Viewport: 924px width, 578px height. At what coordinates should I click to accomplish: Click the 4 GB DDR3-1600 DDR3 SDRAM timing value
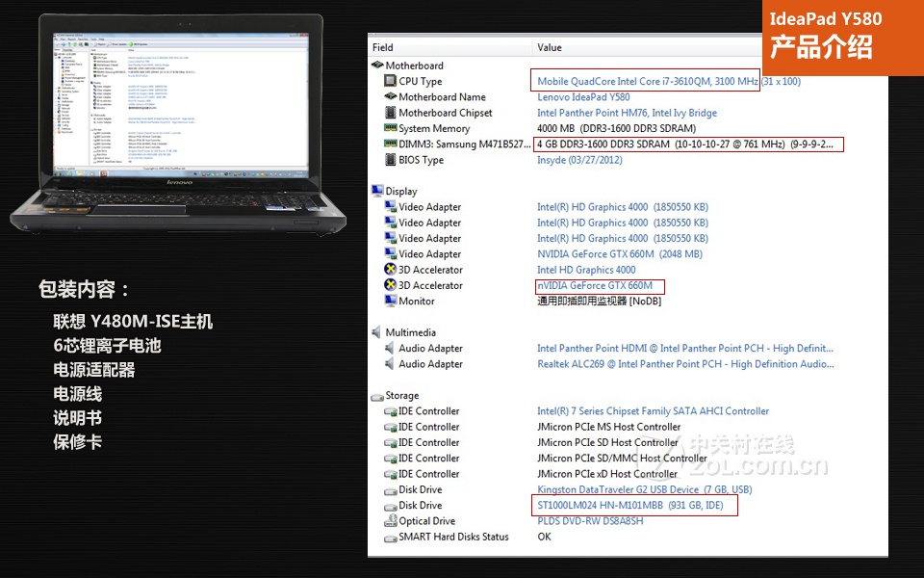[685, 144]
